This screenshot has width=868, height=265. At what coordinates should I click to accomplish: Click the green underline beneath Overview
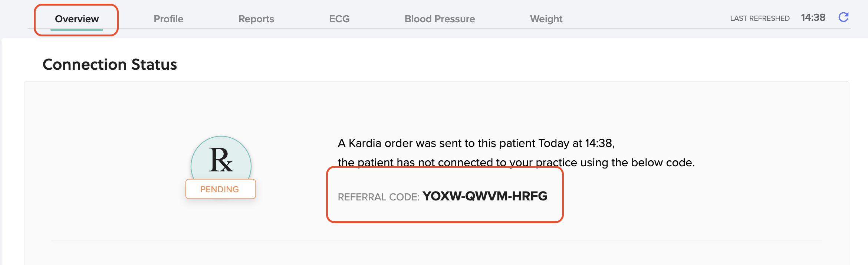click(77, 29)
